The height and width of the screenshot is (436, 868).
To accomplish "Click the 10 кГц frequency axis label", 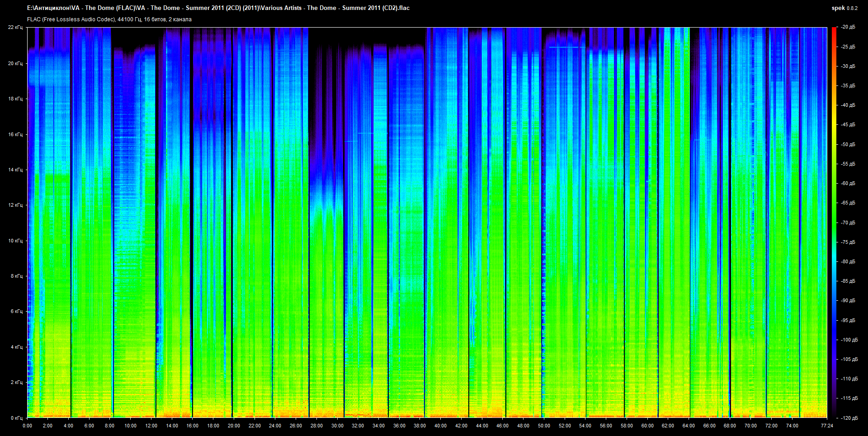I will [x=15, y=241].
